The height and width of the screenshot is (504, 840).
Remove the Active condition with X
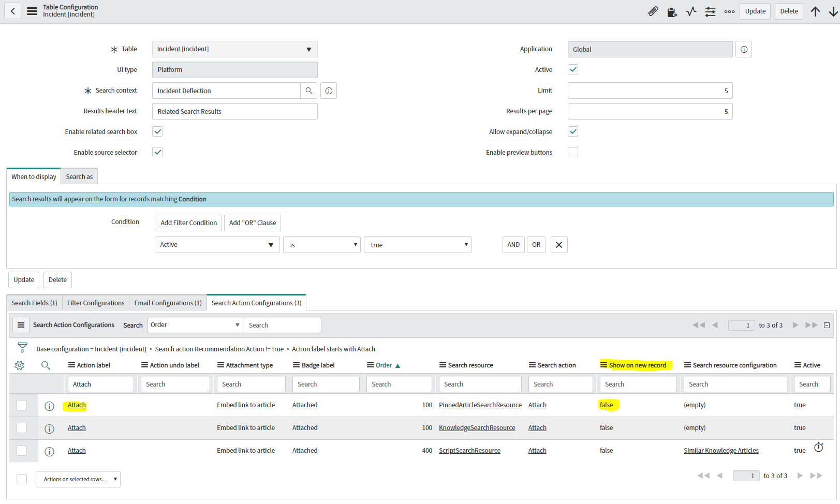(559, 245)
